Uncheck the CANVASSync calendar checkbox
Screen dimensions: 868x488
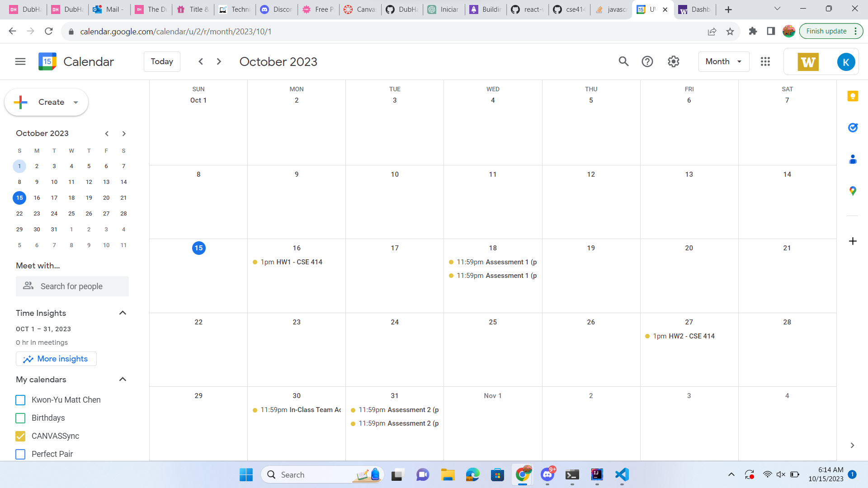(x=20, y=436)
